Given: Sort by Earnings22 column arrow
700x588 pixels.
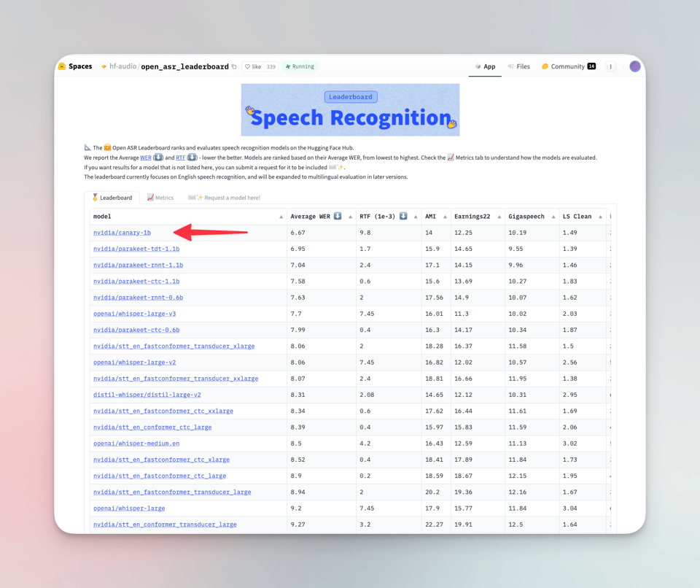Looking at the screenshot, I should pyautogui.click(x=499, y=217).
